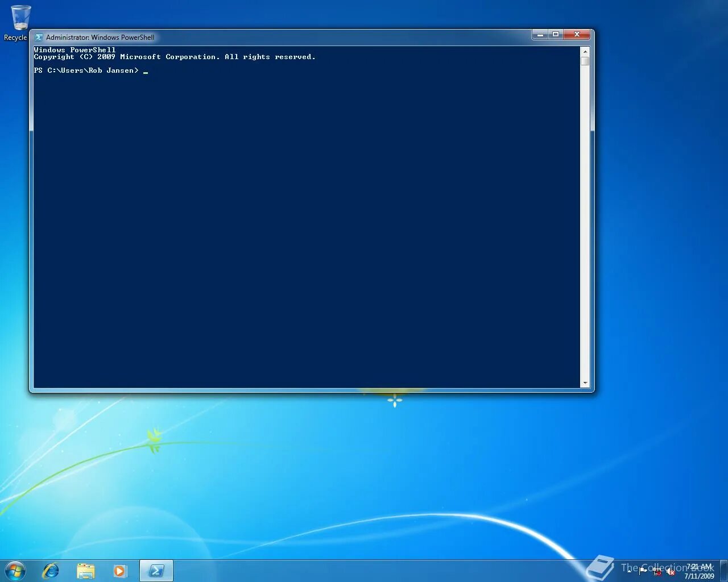Open the Windows Start menu orb

pos(15,571)
